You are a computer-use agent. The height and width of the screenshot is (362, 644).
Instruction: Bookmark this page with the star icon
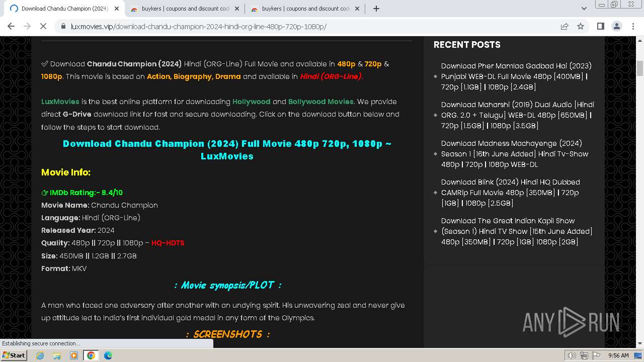(581, 26)
